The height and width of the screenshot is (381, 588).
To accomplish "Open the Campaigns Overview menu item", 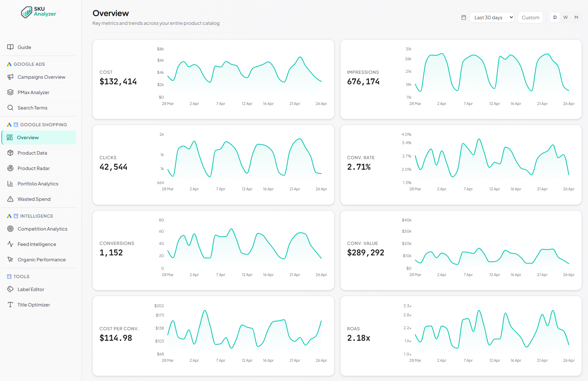I will 41,77.
